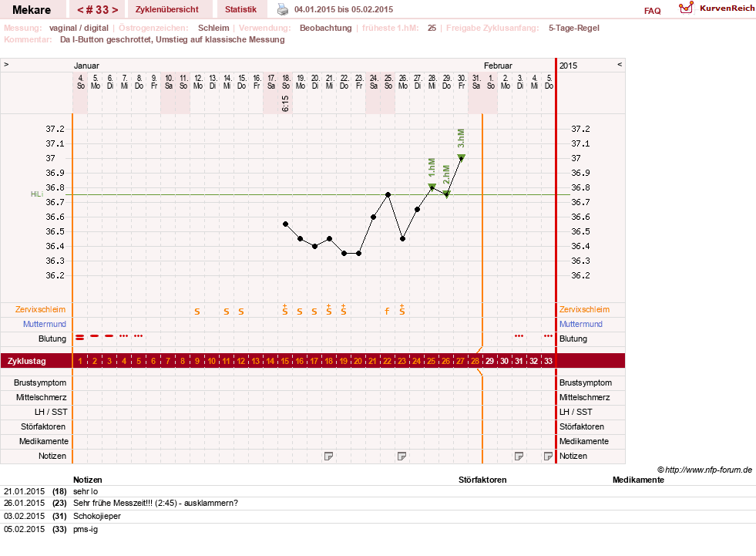Collapse chart with right < arrow
This screenshot has width=756, height=556.
coord(620,64)
